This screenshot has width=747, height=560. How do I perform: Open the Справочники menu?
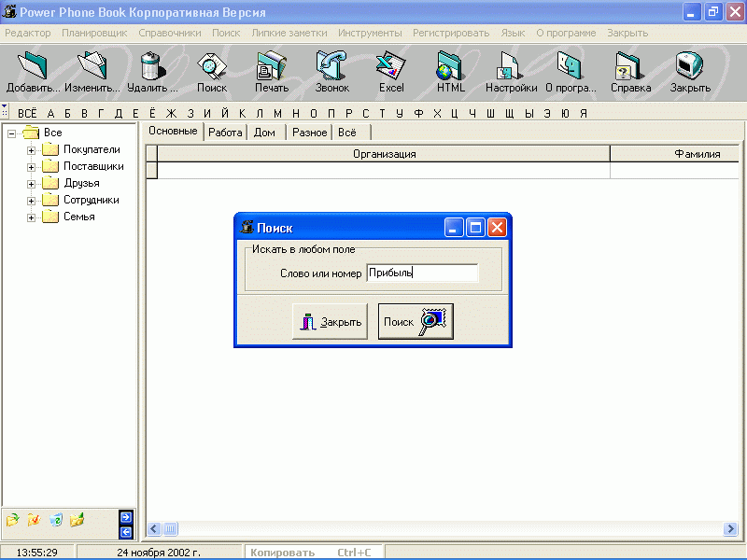tap(170, 33)
